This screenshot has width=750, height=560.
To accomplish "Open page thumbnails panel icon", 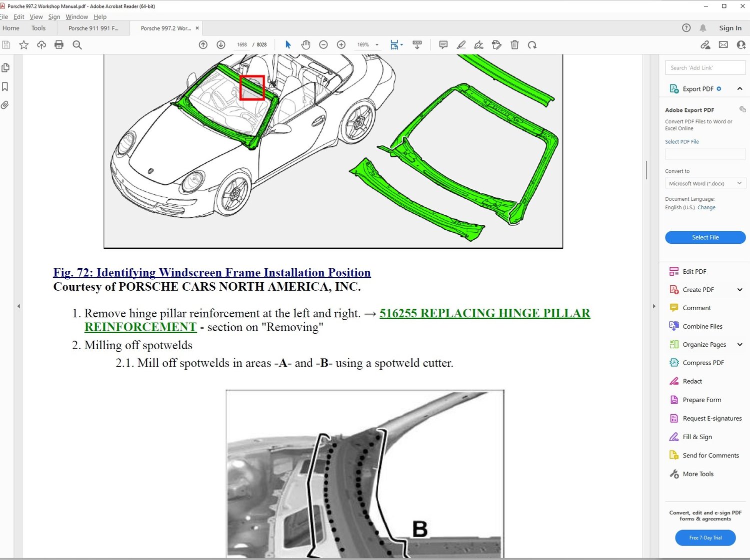I will click(x=5, y=67).
